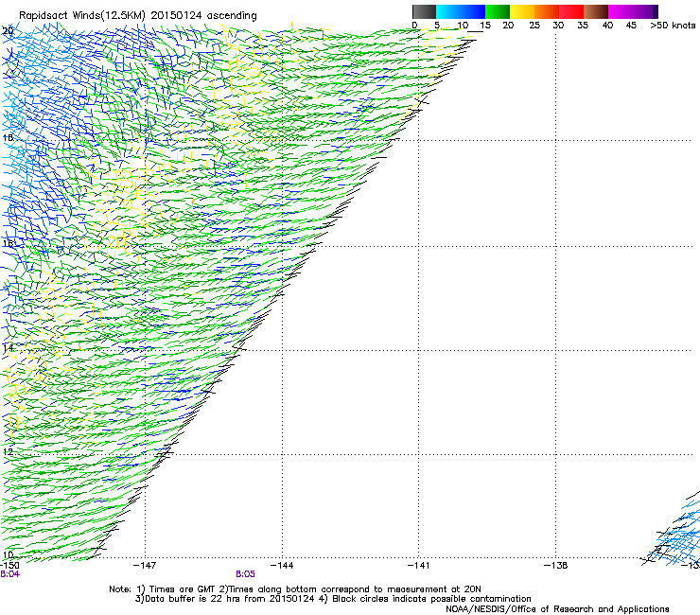Click the red 30-35 knots legend swatch

(x=571, y=11)
